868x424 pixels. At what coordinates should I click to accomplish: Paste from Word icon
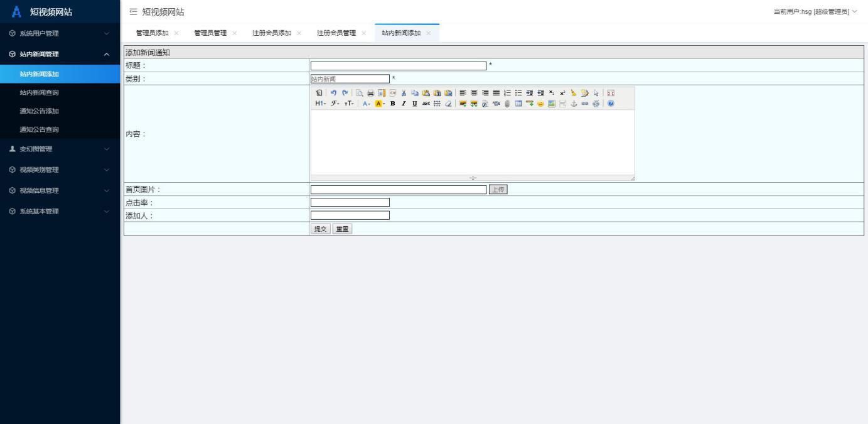[448, 93]
